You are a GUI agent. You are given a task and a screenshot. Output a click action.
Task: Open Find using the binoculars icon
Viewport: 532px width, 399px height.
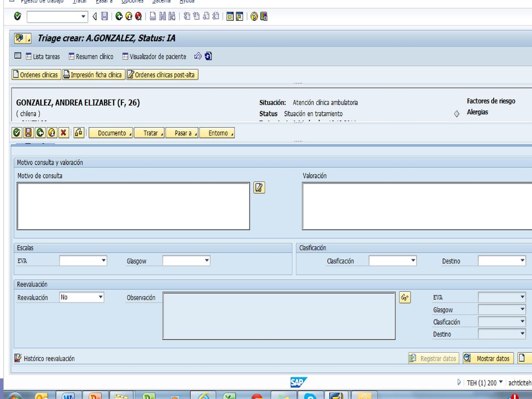163,16
